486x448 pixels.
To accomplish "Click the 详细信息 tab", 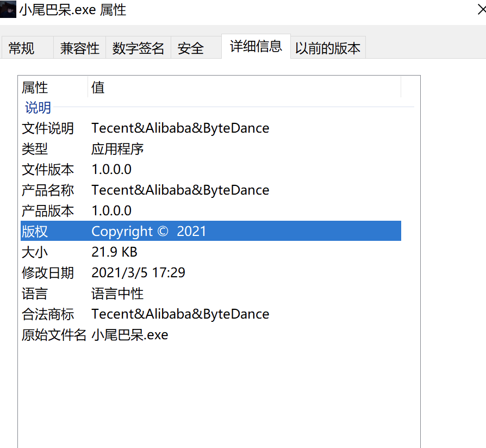I will 256,47.
